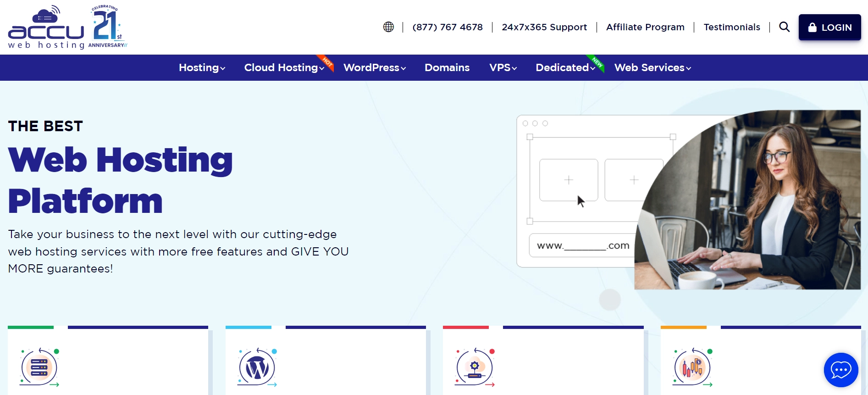Select the server hosting card icon
This screenshot has width=868, height=395.
click(39, 367)
